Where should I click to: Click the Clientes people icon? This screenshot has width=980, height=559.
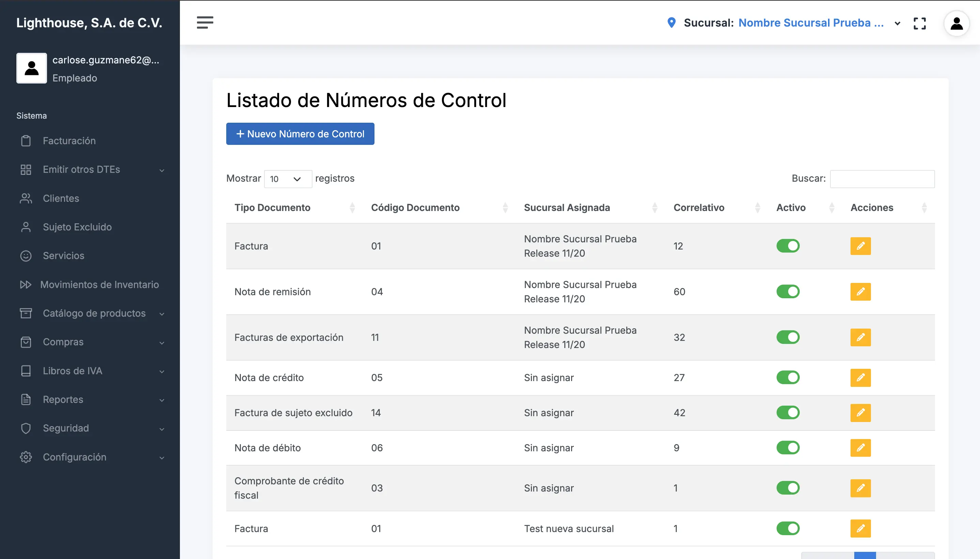26,198
